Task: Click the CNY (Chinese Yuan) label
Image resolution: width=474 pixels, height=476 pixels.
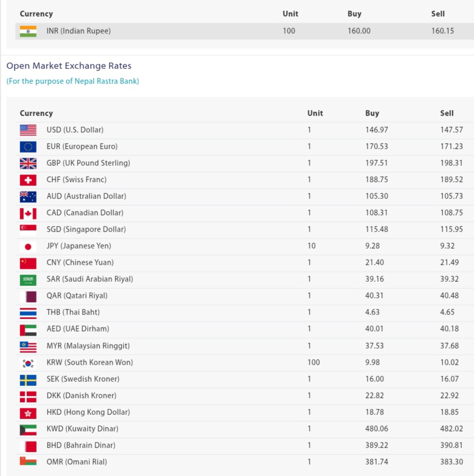Action: (x=80, y=263)
